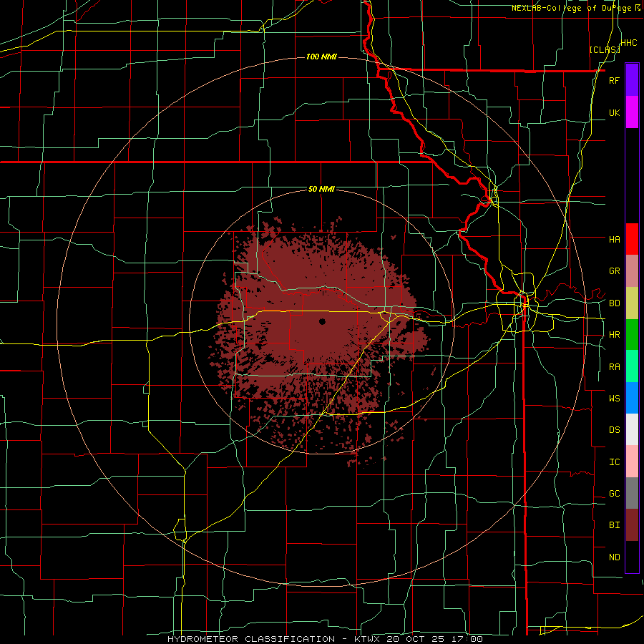Click the HHC product label
644x644 pixels.
tap(628, 43)
